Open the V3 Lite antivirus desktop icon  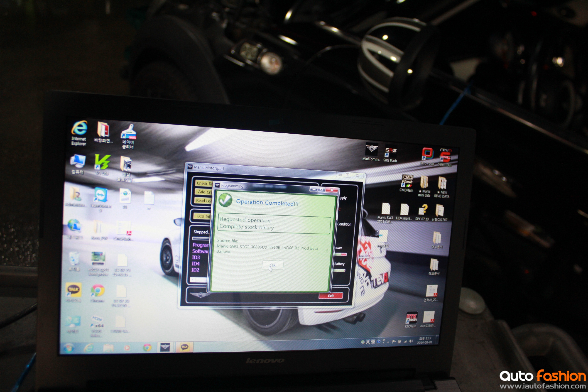point(102,164)
